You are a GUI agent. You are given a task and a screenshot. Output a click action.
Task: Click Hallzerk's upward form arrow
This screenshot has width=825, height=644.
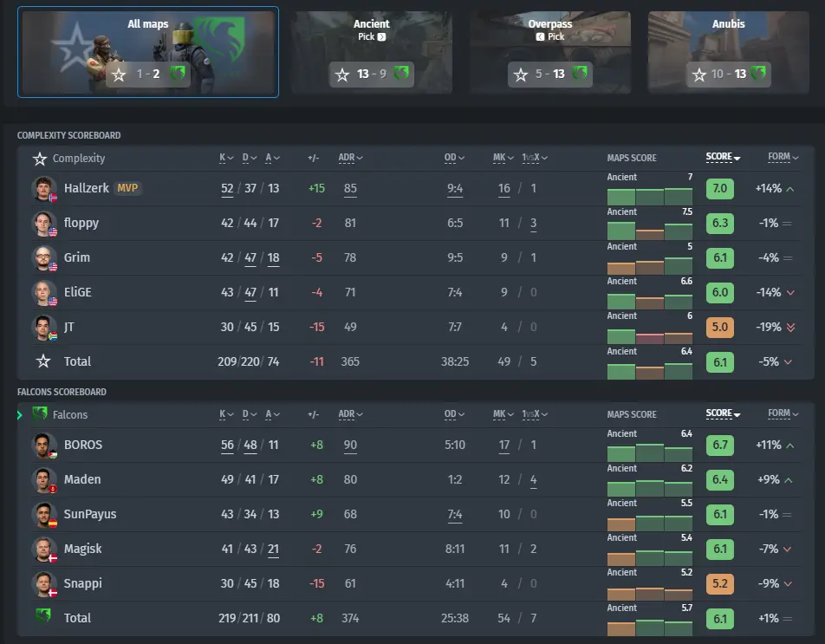[790, 189]
